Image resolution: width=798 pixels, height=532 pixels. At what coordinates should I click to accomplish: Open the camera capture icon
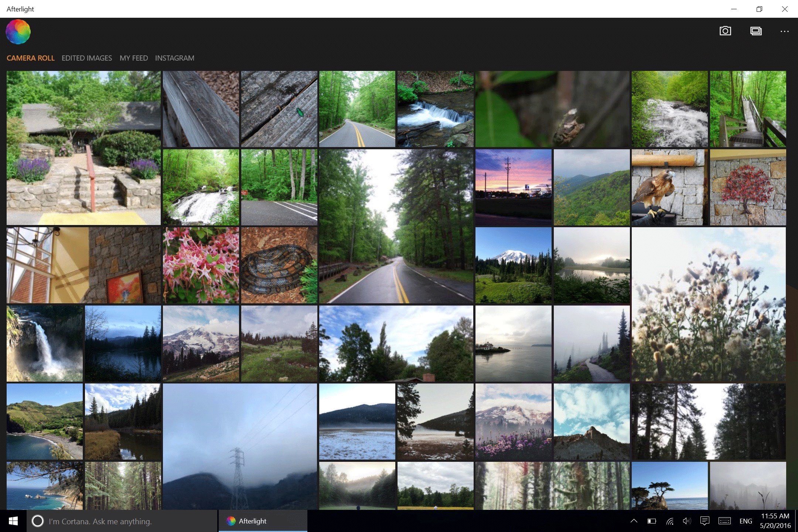pyautogui.click(x=725, y=31)
